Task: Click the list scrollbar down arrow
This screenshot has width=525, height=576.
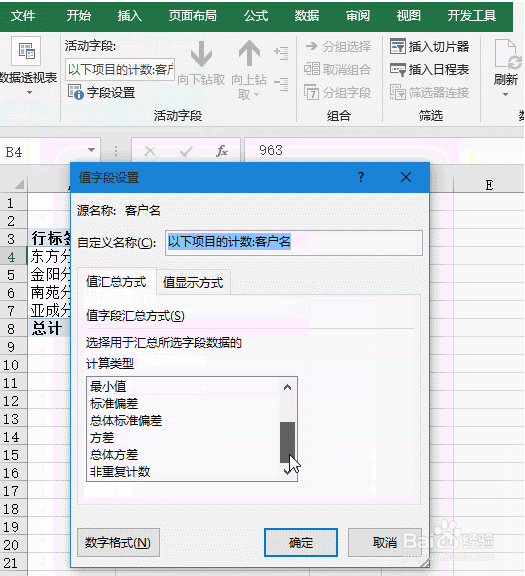Action: pos(287,471)
